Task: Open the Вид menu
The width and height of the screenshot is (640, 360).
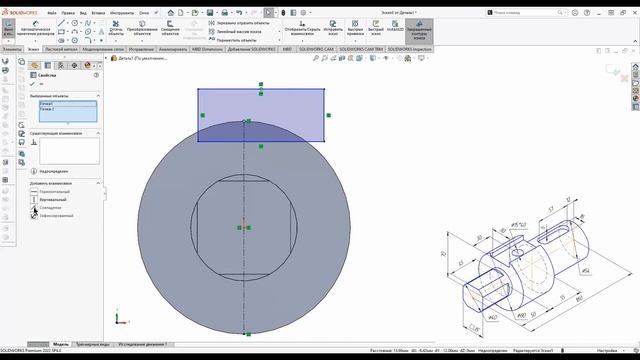Action: [x=83, y=13]
